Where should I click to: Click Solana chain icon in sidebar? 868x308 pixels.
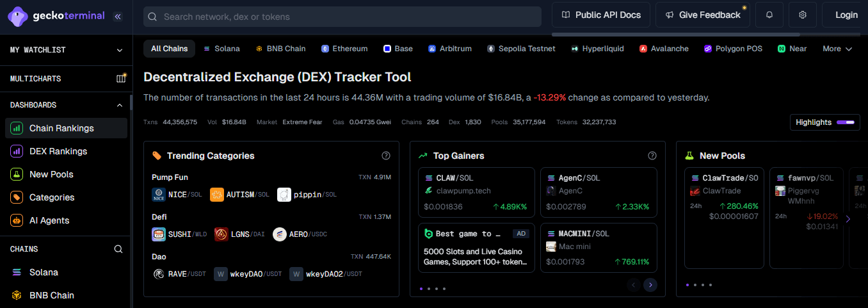(x=17, y=272)
